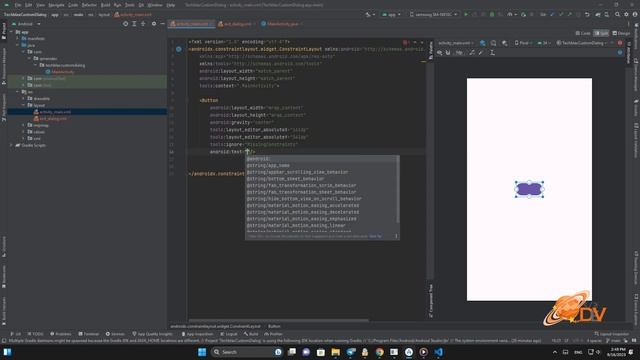640x360 pixels.
Task: Select the purple button in design preview
Action: tap(529, 189)
